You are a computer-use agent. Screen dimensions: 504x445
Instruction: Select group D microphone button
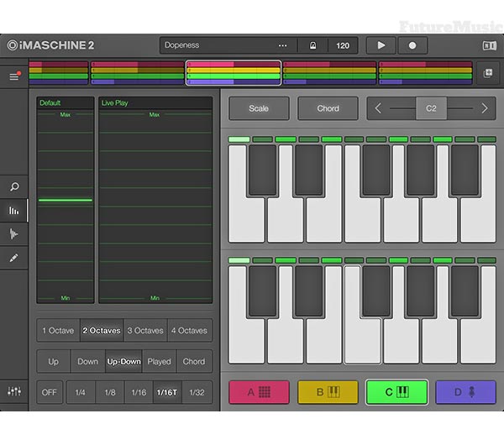(x=465, y=392)
